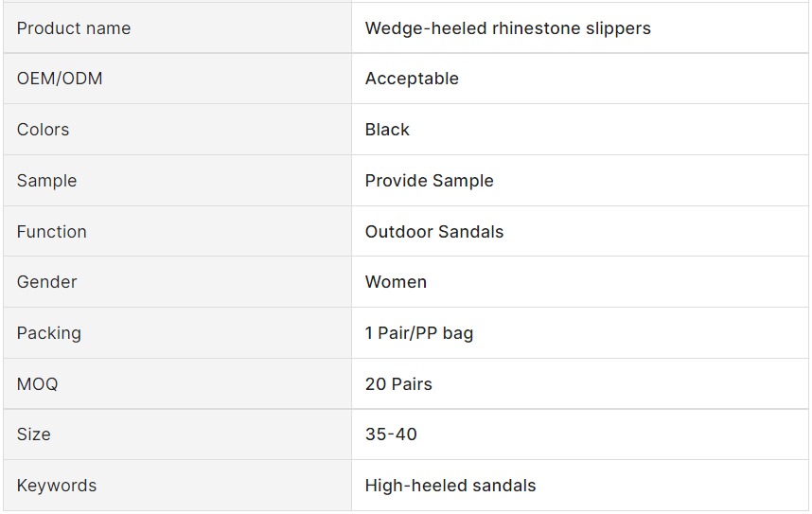Click the 20 Pairs value
Screen dimensions: 812x514
398,384
